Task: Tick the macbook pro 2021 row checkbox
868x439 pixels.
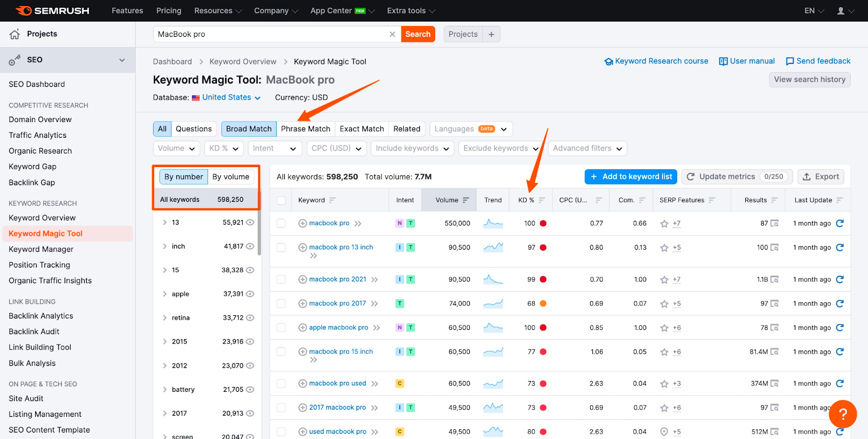Action: click(x=281, y=279)
